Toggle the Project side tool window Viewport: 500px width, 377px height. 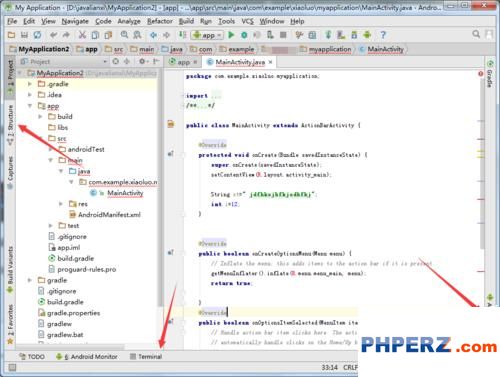click(10, 77)
